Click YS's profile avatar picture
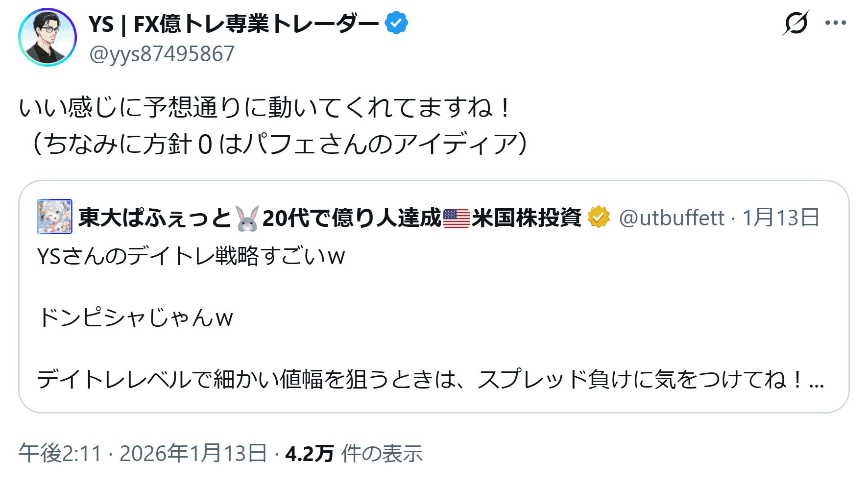Viewport: 868px width, 488px height. (48, 37)
